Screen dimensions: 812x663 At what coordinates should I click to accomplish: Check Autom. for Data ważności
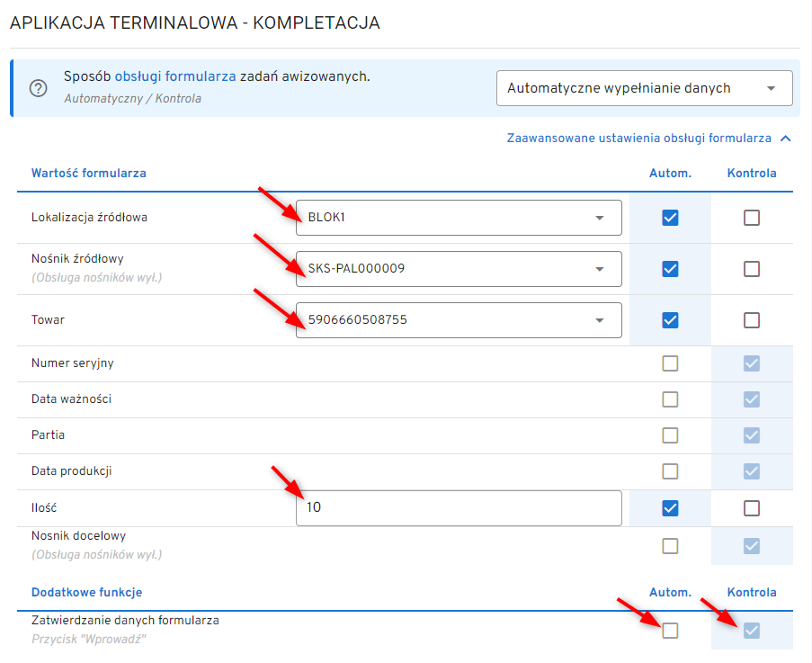[x=670, y=399]
